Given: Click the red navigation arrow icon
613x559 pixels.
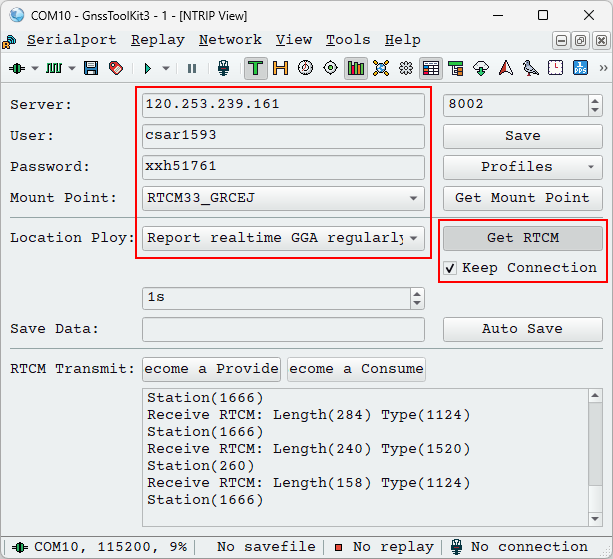Looking at the screenshot, I should [x=505, y=68].
